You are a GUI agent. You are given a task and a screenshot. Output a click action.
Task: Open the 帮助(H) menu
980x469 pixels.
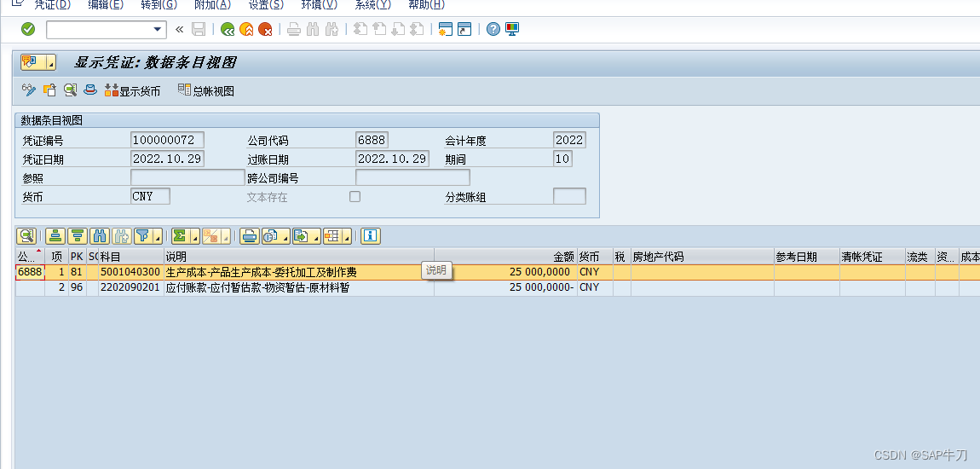tap(426, 5)
